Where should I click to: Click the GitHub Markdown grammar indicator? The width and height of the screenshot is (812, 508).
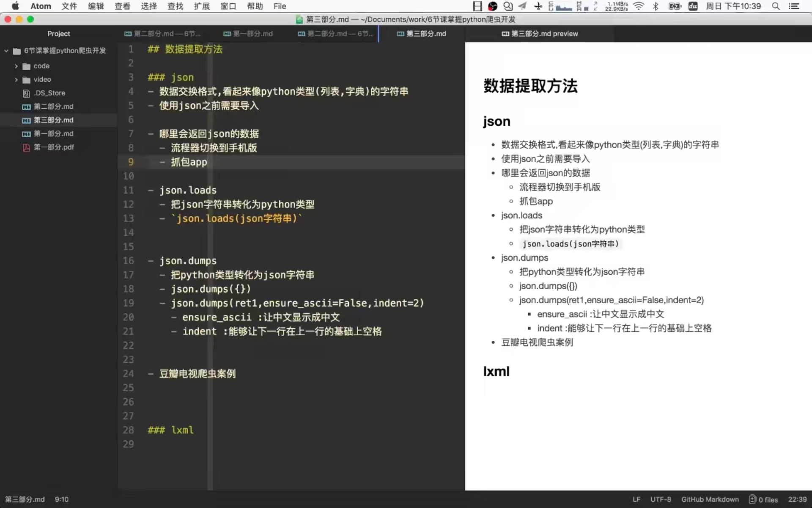click(x=710, y=499)
